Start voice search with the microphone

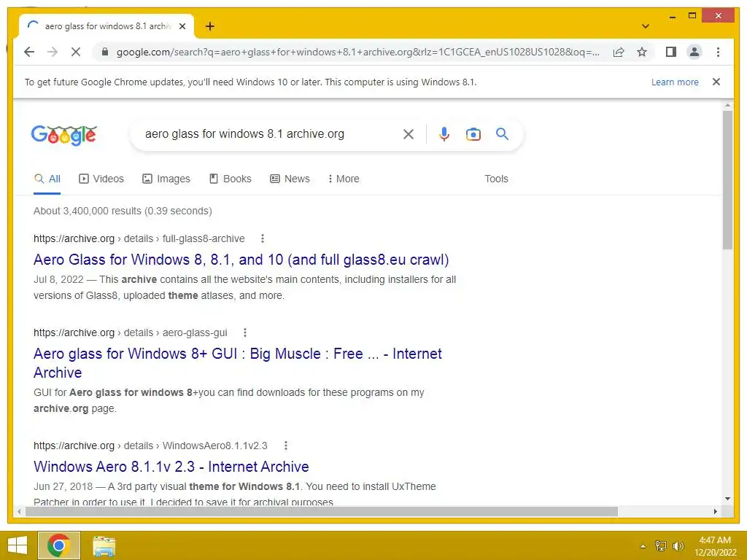point(444,134)
